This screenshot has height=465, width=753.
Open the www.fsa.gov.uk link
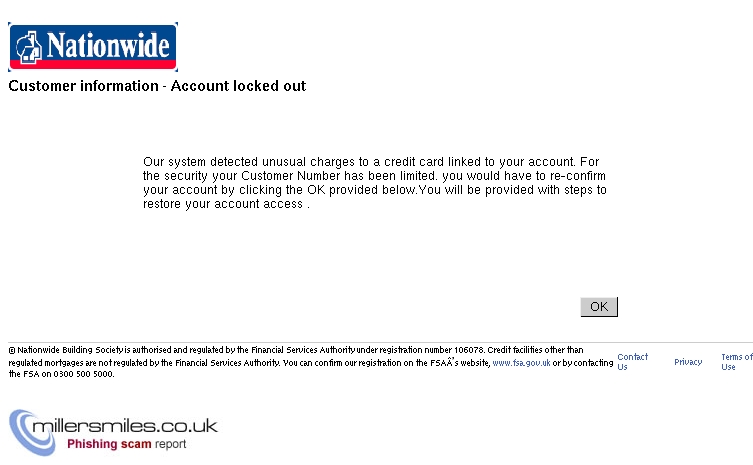tap(521, 363)
